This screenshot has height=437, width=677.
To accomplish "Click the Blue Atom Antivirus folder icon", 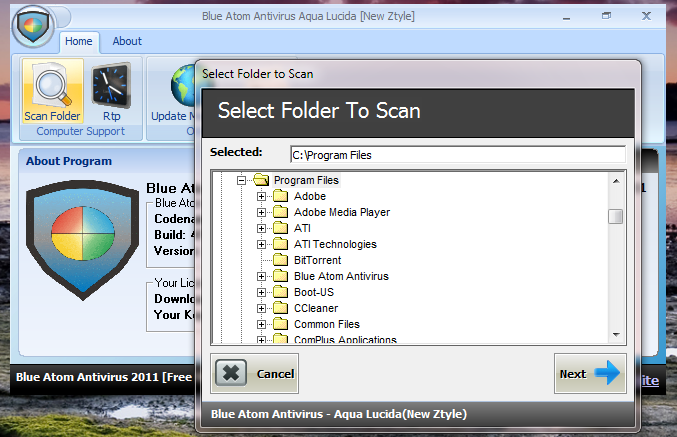I will pyautogui.click(x=281, y=276).
